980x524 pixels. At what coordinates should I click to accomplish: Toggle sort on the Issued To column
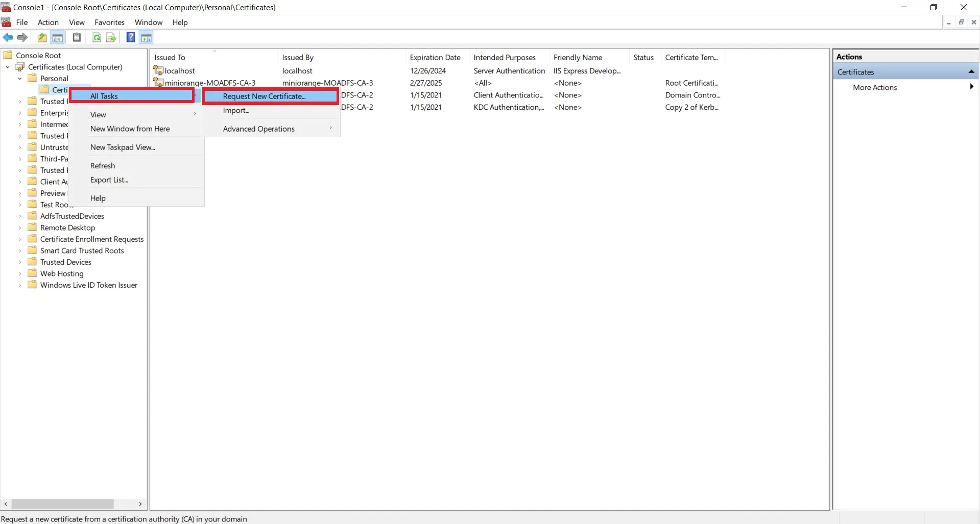(x=170, y=57)
